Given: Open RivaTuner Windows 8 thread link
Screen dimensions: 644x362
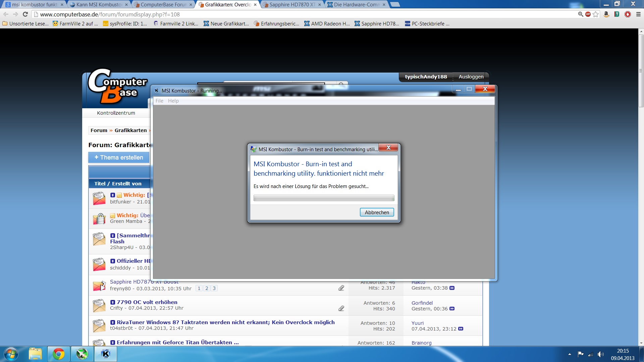Looking at the screenshot, I should (225, 322).
